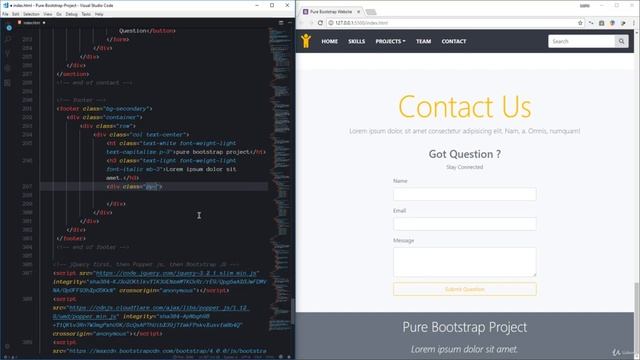This screenshot has width=640, height=360.
Task: Select the index.html editor tab
Action: coord(31,23)
